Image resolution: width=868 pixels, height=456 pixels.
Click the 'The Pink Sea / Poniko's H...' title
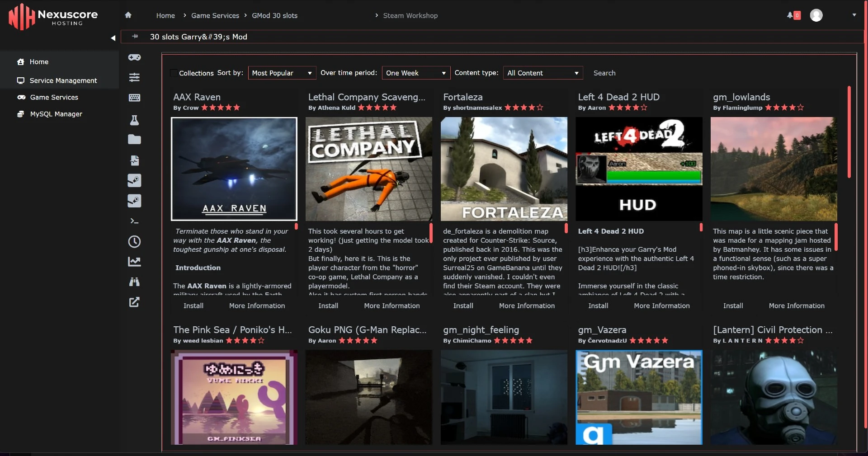pos(232,330)
